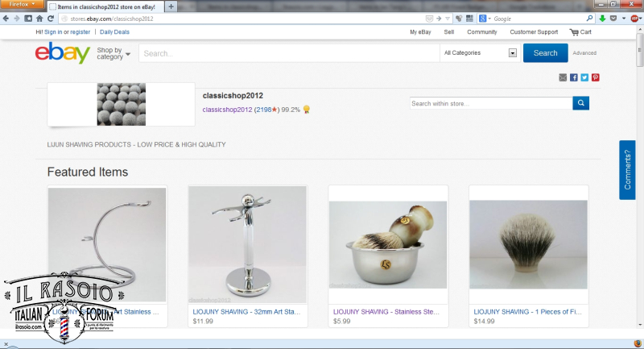Open the green downloads arrow
Image resolution: width=644 pixels, height=349 pixels.
(602, 19)
